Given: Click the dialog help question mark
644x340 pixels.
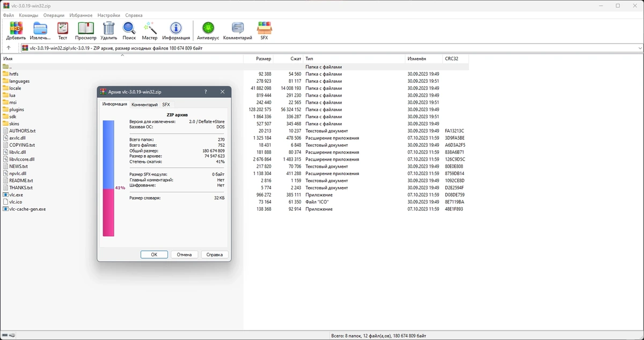Looking at the screenshot, I should (206, 92).
